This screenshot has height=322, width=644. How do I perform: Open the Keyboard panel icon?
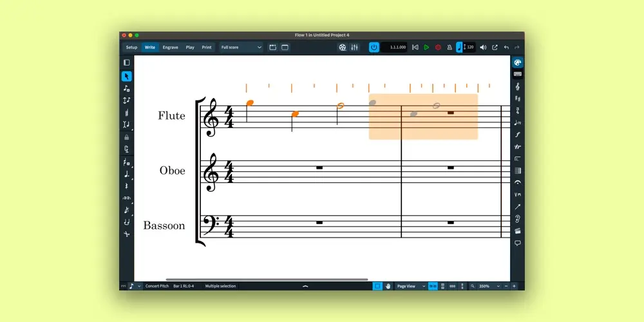pyautogui.click(x=518, y=74)
